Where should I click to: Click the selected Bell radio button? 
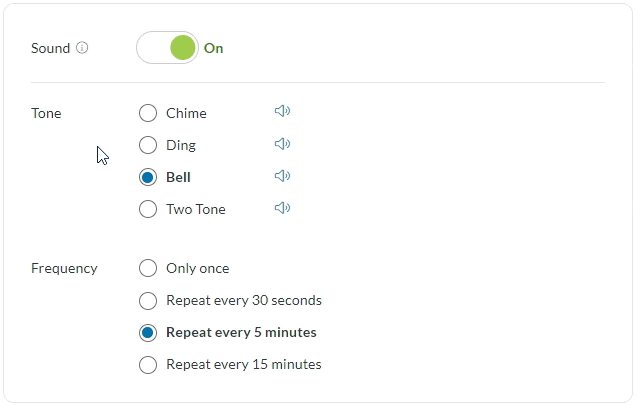[x=148, y=177]
